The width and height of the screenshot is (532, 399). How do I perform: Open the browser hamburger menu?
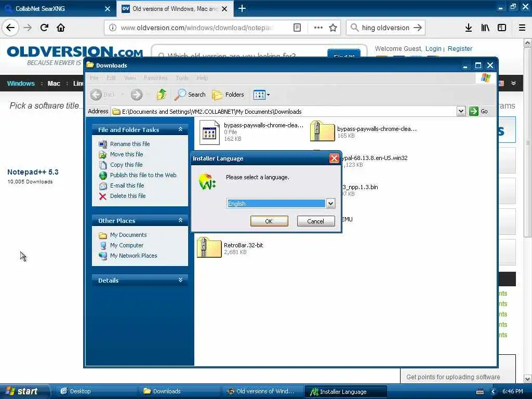(522, 28)
